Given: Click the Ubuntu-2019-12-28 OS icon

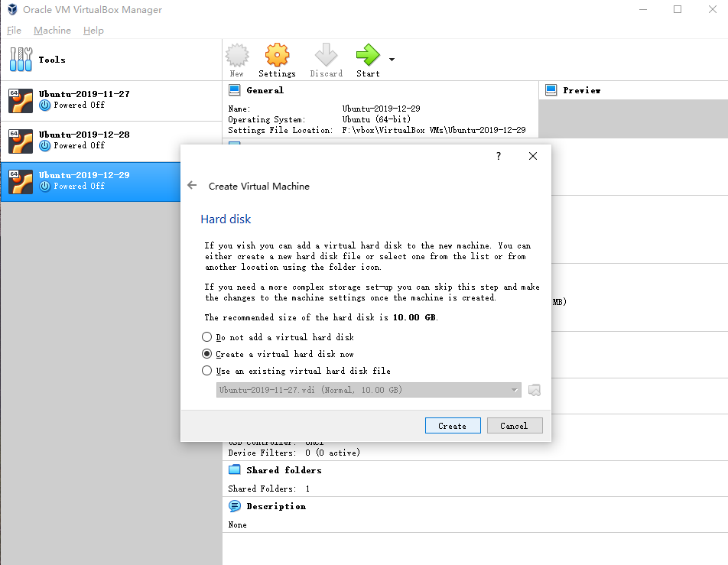Looking at the screenshot, I should click(x=21, y=141).
